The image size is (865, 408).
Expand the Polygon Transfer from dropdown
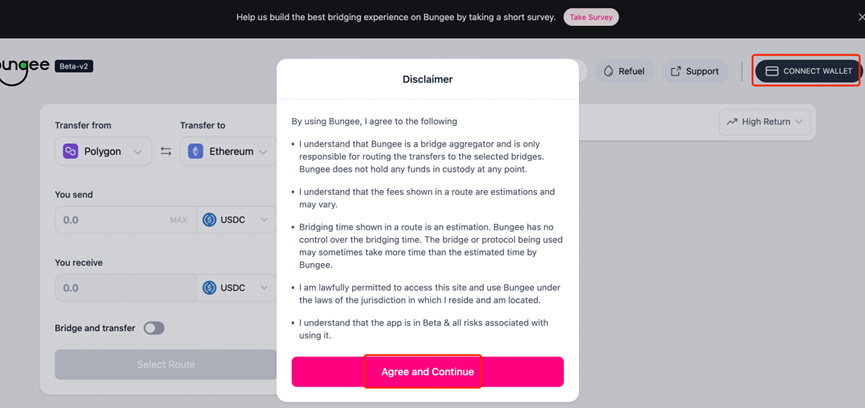[x=103, y=151]
